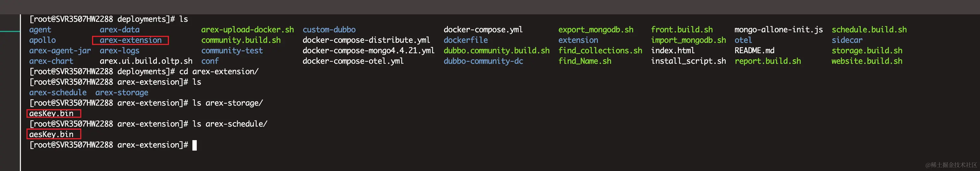Image resolution: width=980 pixels, height=171 pixels.
Task: Click the blue arex-storage directory name
Action: coord(121,92)
